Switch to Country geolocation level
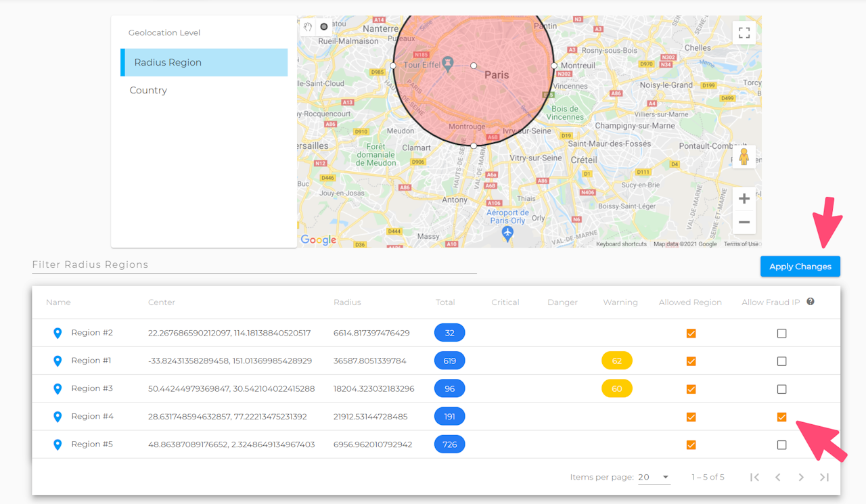The image size is (866, 504). (148, 91)
